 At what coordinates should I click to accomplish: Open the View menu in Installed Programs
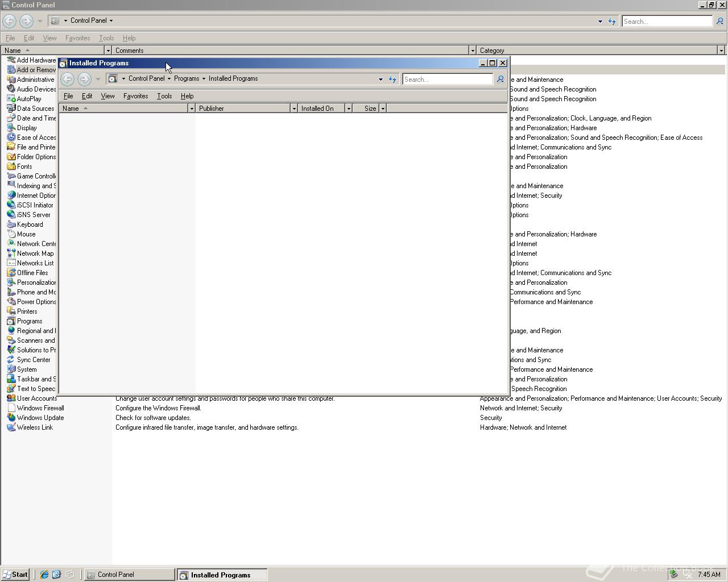tap(107, 96)
